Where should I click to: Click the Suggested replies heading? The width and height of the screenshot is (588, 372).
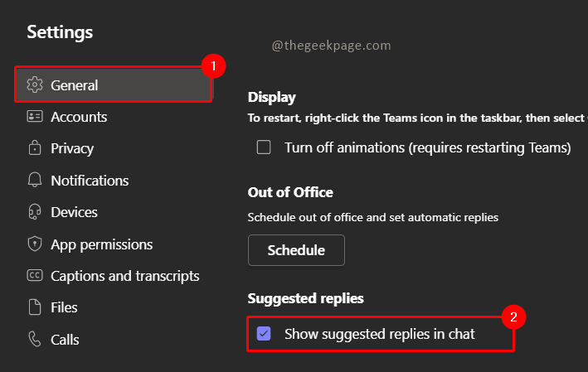pos(306,298)
